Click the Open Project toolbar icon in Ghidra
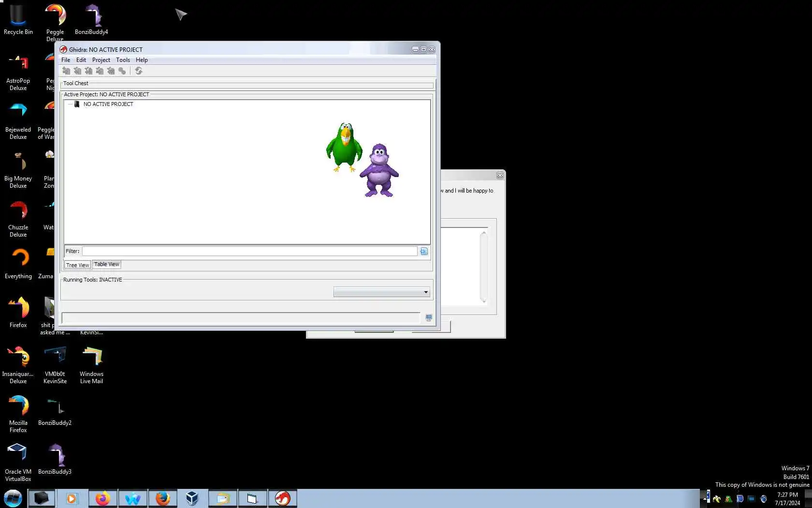 tap(77, 71)
